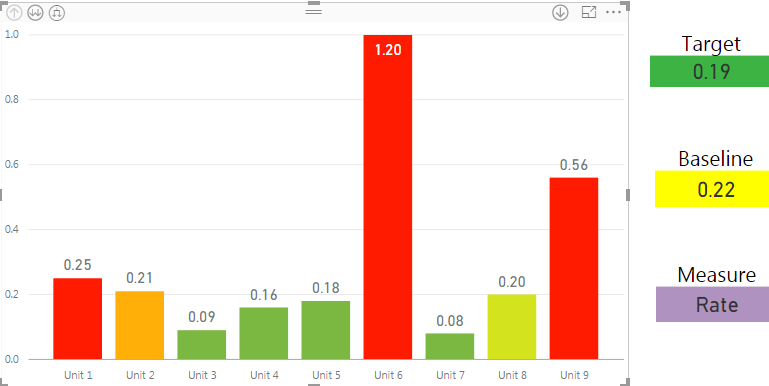Image resolution: width=769 pixels, height=386 pixels.
Task: Select the Unit 3 green bar
Action: [202, 344]
